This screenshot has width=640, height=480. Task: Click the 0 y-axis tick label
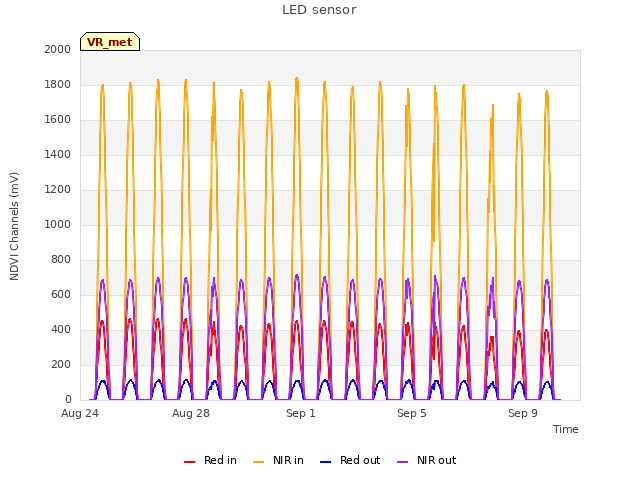click(x=68, y=400)
